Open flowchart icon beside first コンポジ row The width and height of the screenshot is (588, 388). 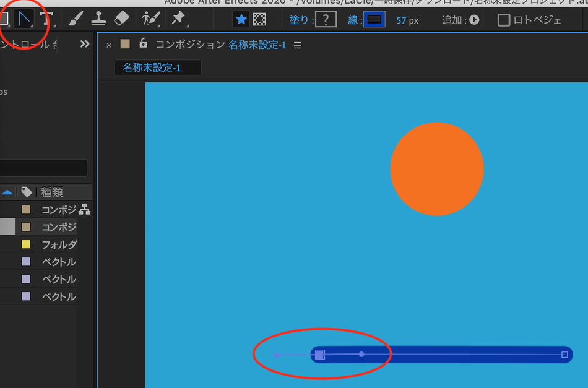(x=84, y=209)
